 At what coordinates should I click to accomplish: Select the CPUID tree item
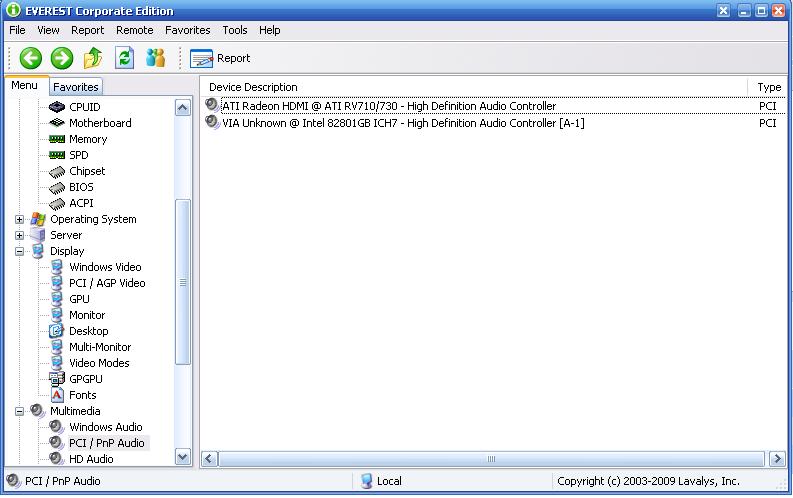(x=84, y=107)
